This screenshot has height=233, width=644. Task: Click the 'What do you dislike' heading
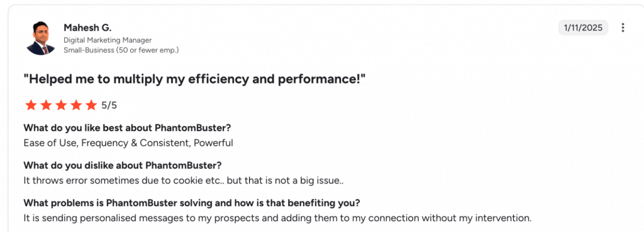(x=123, y=165)
